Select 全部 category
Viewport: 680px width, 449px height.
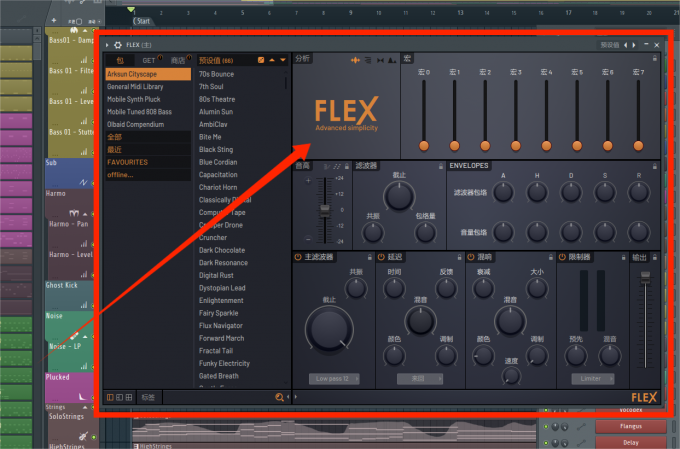[x=147, y=137]
